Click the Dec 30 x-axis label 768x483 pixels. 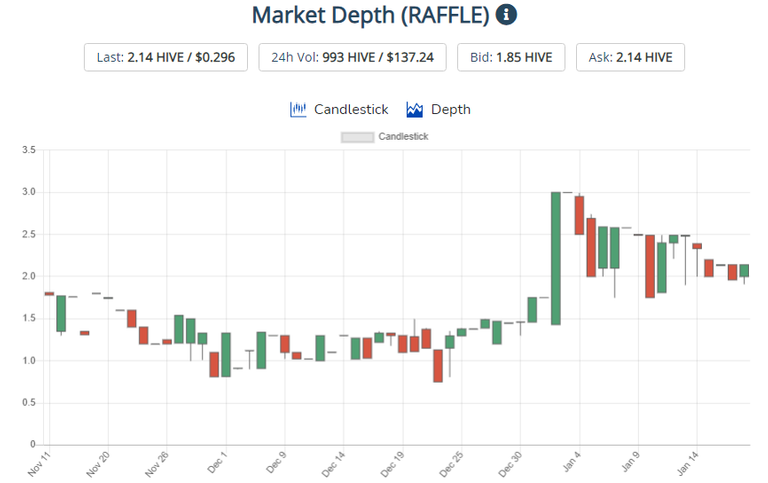510,464
